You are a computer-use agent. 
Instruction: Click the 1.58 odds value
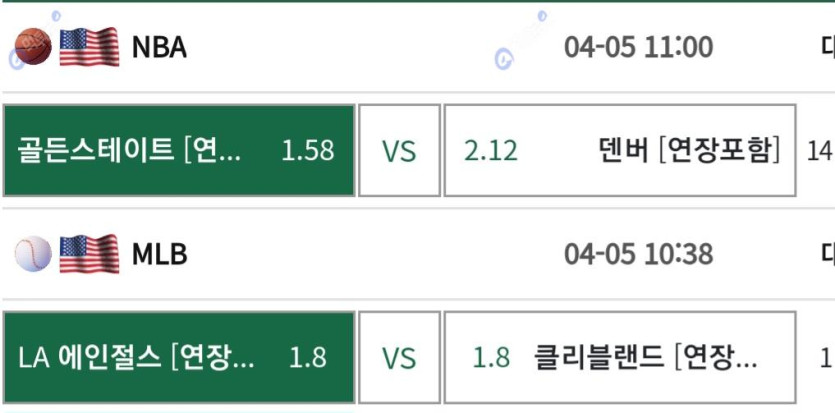[x=308, y=151]
